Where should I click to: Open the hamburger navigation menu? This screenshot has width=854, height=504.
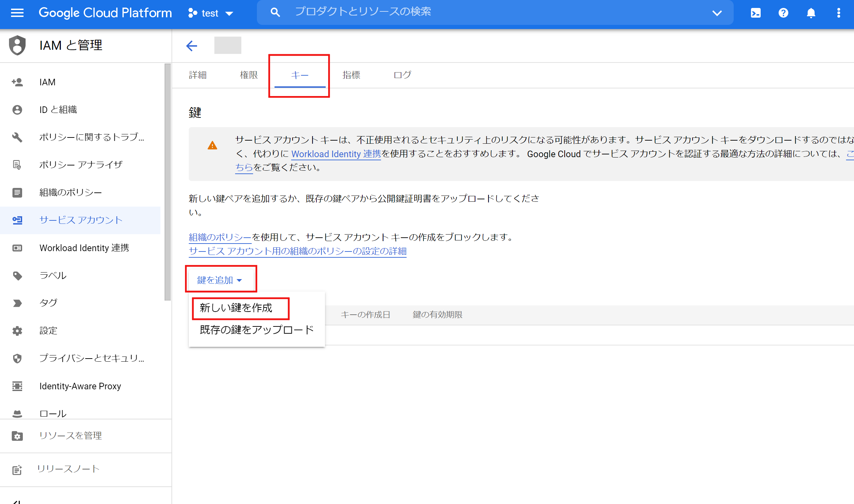click(17, 13)
